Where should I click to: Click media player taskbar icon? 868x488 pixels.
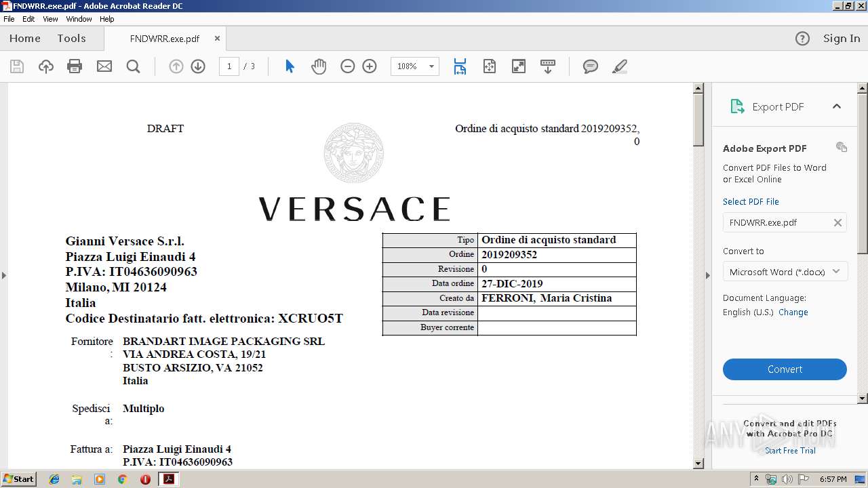point(100,479)
